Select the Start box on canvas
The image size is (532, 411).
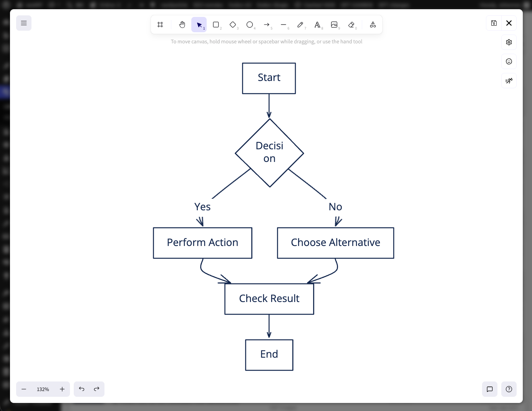tap(269, 78)
